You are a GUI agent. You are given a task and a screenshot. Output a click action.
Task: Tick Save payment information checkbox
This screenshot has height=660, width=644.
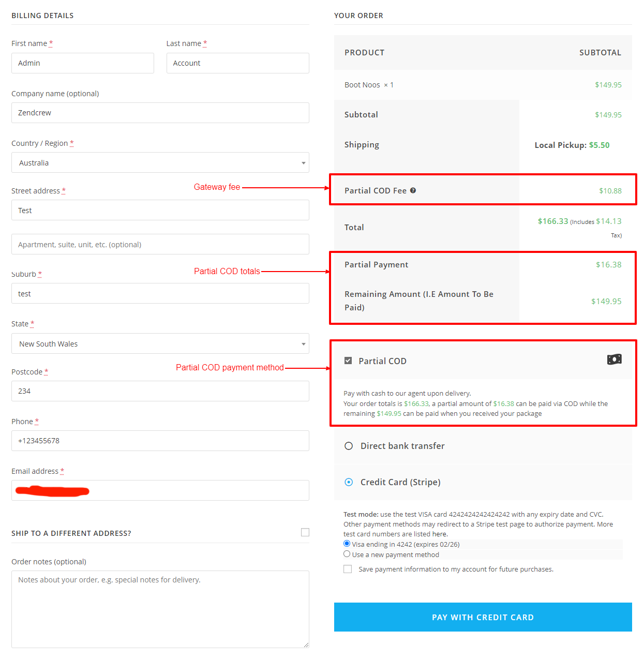coord(348,569)
